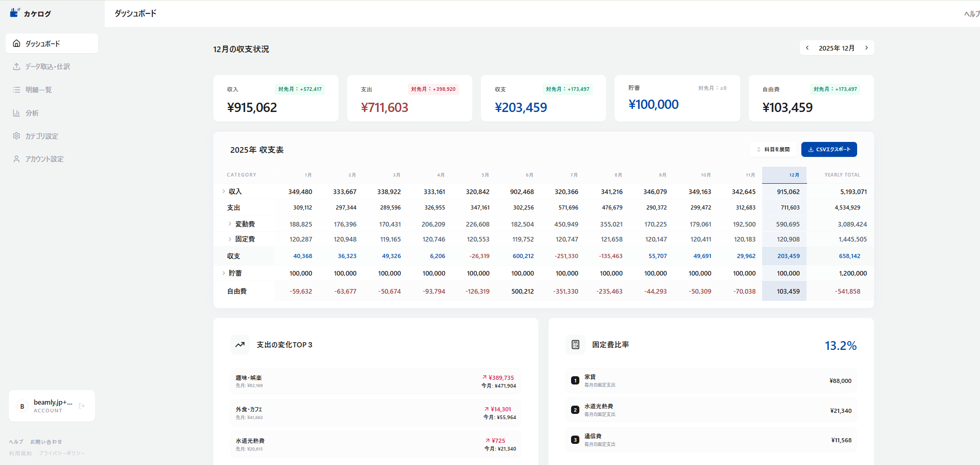Image resolution: width=980 pixels, height=465 pixels.
Task: Go to the next month with right chevron
Action: coord(866,47)
